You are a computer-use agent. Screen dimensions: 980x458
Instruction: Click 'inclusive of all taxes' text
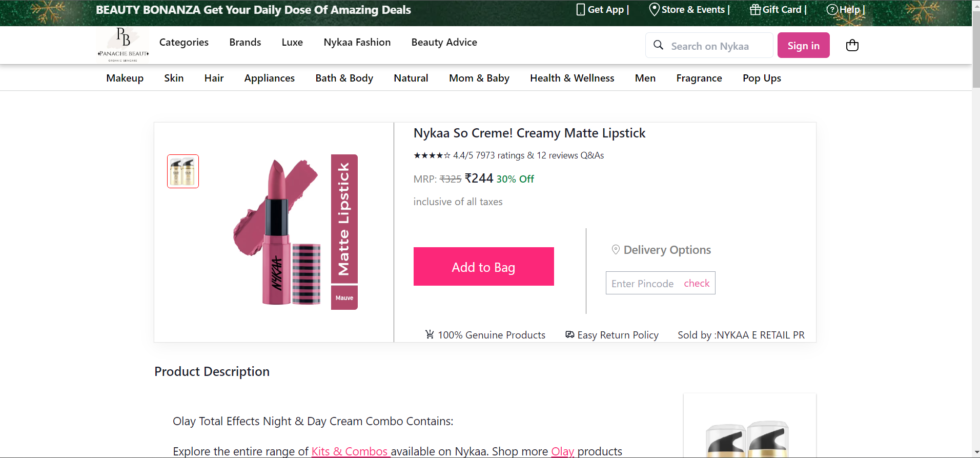coord(458,202)
